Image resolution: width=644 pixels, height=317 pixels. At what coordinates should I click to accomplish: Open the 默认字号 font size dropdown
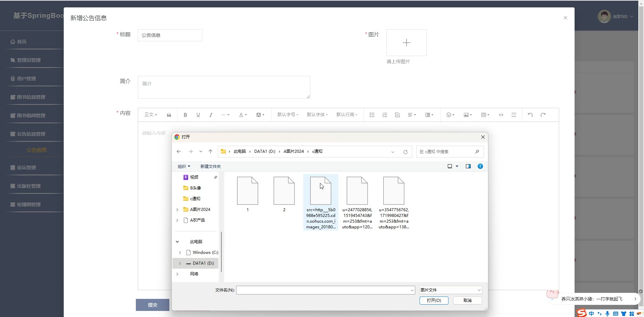pos(287,115)
